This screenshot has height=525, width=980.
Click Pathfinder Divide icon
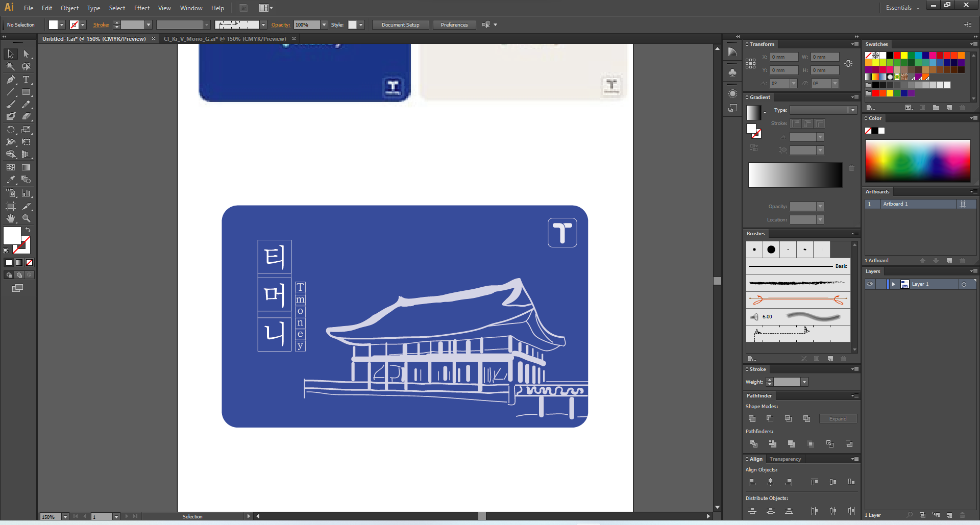(754, 444)
